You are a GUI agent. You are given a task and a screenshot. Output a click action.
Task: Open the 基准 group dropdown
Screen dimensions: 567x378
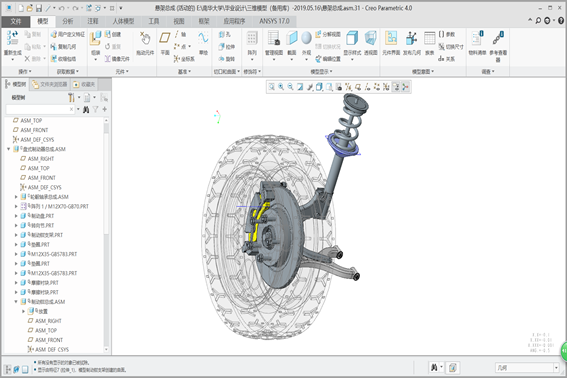(184, 72)
